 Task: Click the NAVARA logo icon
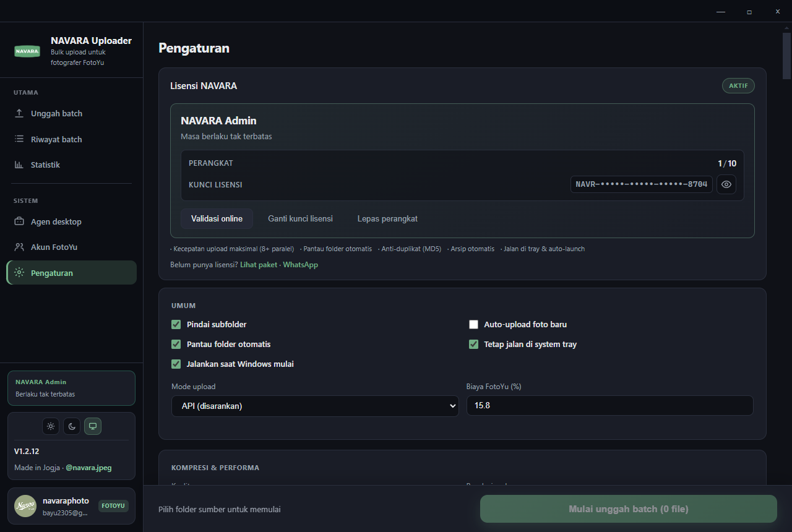click(x=27, y=51)
